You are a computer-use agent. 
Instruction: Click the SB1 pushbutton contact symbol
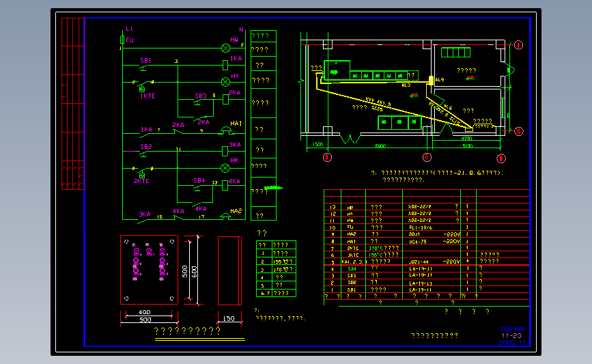pyautogui.click(x=144, y=67)
